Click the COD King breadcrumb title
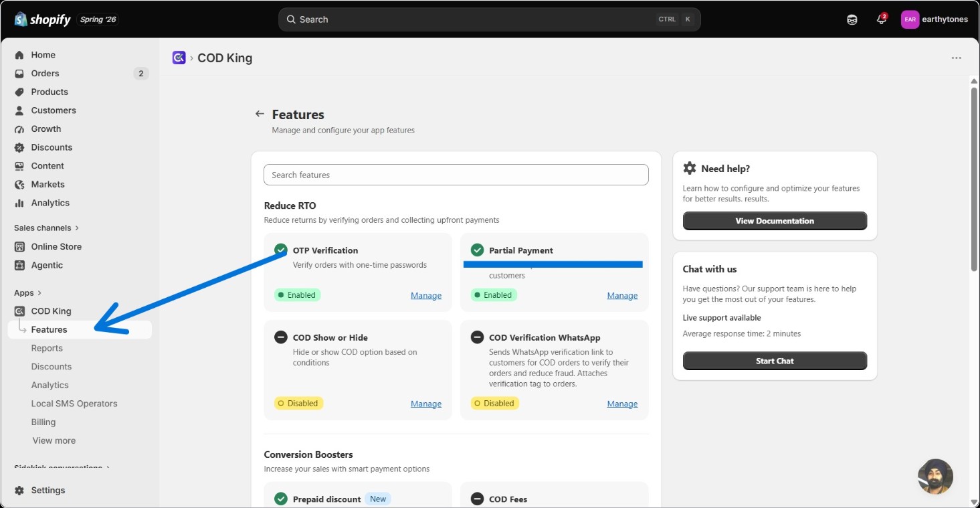Screen dimensions: 980x508 pyautogui.click(x=225, y=58)
